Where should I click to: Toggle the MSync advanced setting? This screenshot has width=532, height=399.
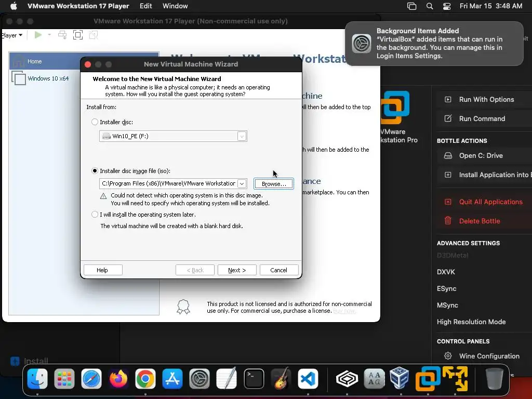(x=447, y=305)
